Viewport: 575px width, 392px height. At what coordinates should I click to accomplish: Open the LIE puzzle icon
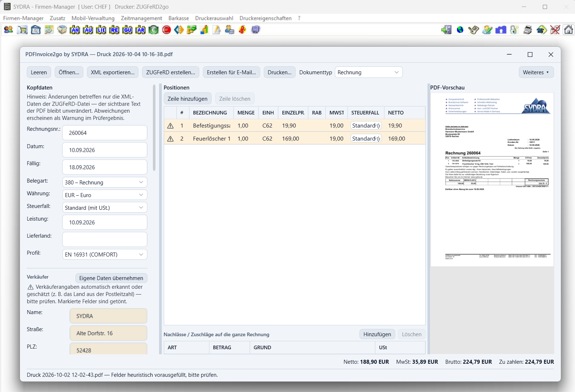tap(101, 30)
